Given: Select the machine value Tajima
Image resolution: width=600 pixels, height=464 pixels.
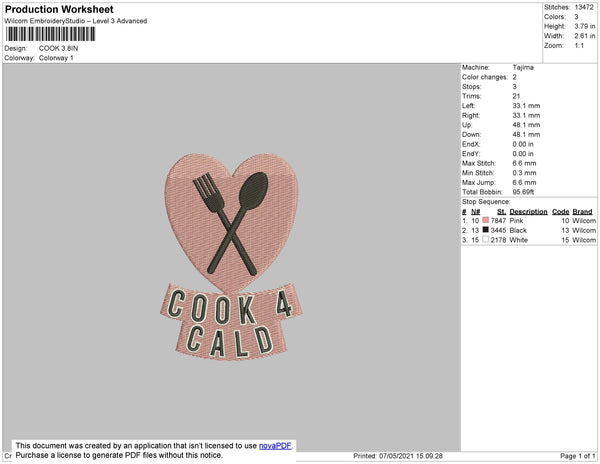Looking at the screenshot, I should click(x=523, y=67).
